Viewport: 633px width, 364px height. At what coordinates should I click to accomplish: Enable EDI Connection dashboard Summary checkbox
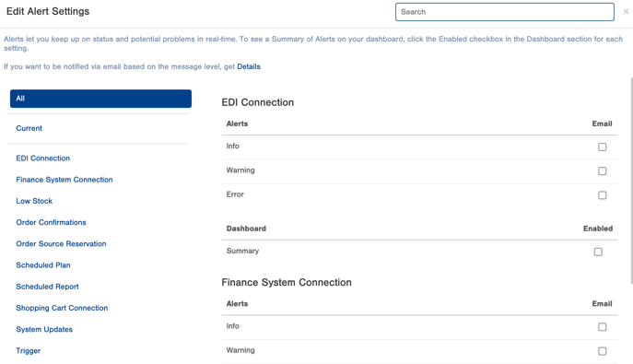(x=598, y=252)
